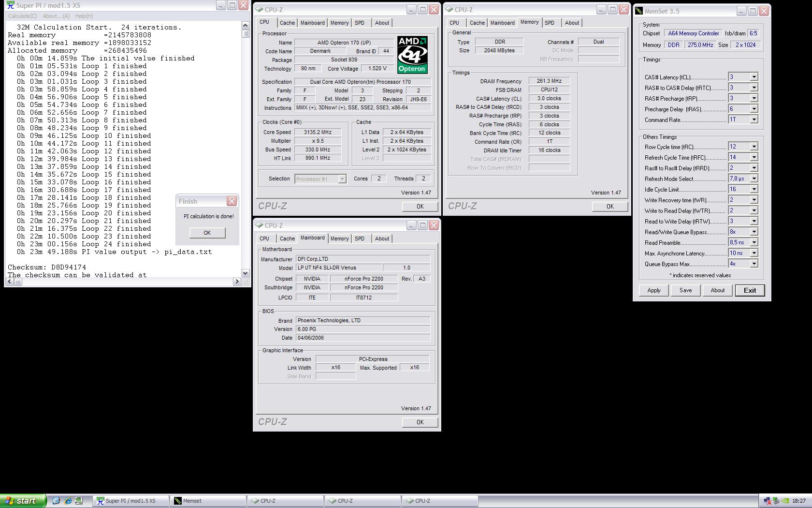Click OK in CPU-Z Mainboard window
Viewport: 812px width, 508px height.
point(420,422)
